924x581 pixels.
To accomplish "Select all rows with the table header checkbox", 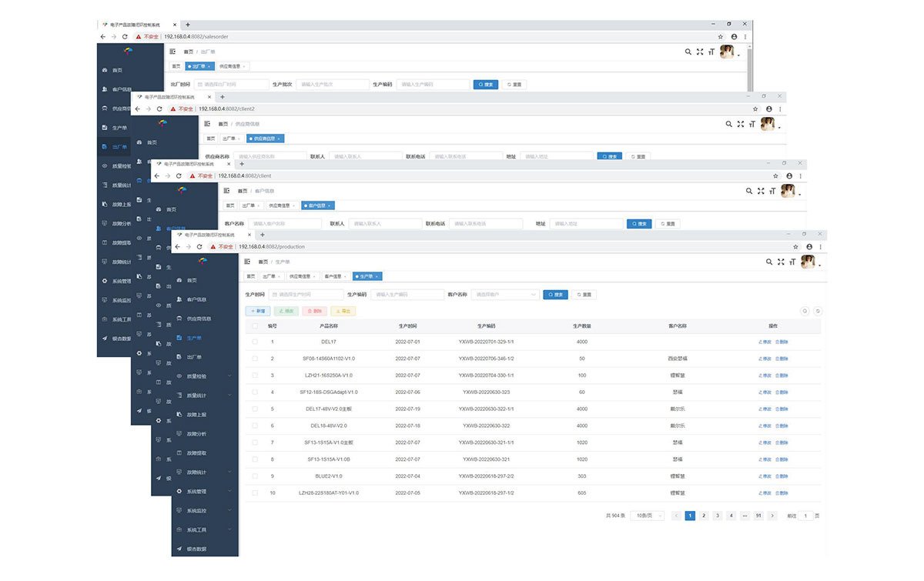I will 255,326.
